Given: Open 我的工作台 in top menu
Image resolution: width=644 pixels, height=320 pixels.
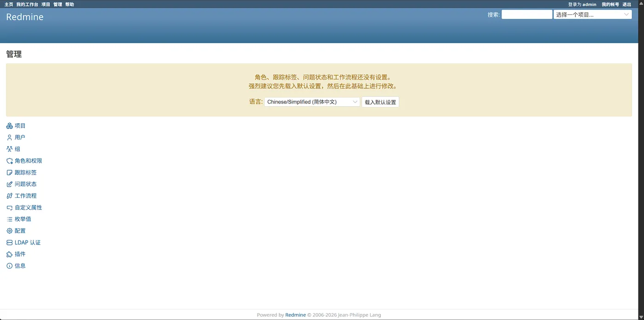Looking at the screenshot, I should click(27, 4).
